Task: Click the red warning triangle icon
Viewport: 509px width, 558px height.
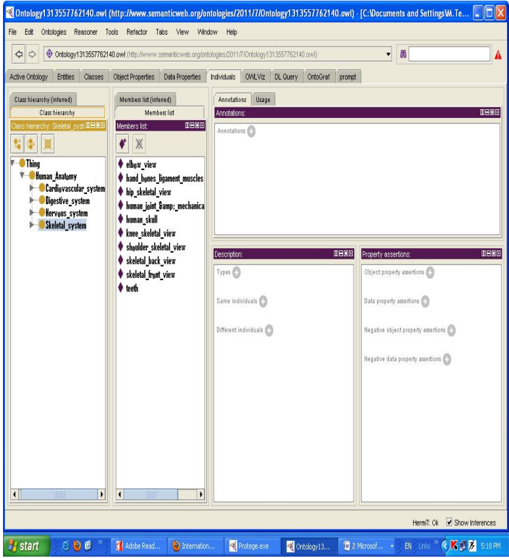Action: [498, 55]
